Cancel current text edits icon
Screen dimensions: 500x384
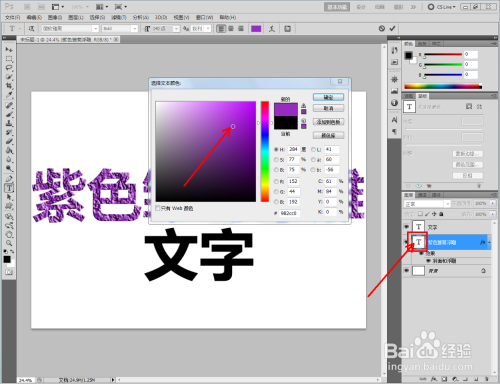pyautogui.click(x=382, y=29)
